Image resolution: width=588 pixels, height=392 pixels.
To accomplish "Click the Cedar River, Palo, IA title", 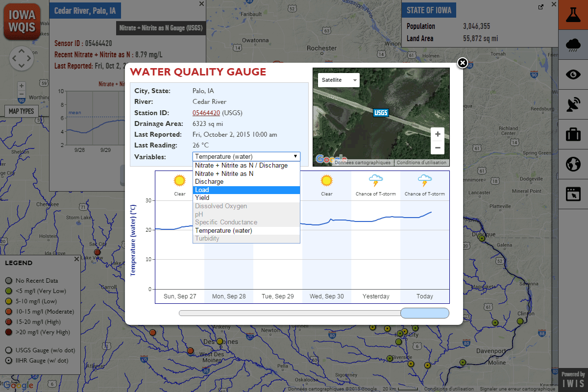I will 85,10.
